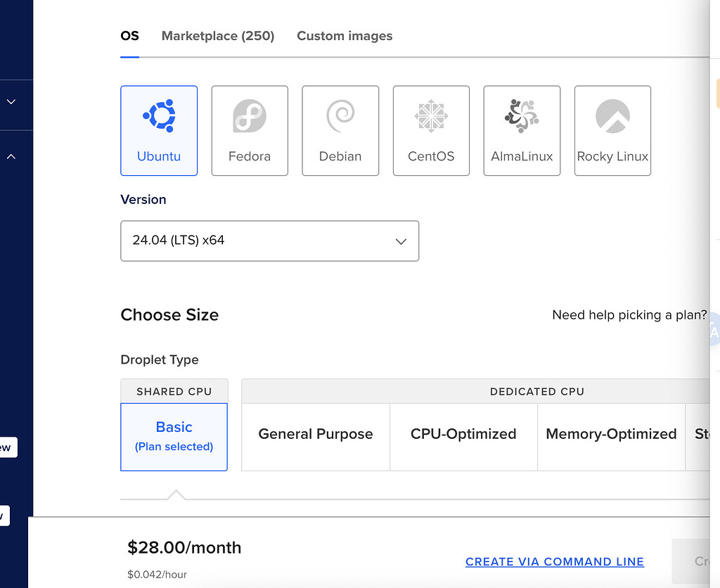Pick the Rocky Linux logo icon
The height and width of the screenshot is (588, 720).
tap(612, 116)
